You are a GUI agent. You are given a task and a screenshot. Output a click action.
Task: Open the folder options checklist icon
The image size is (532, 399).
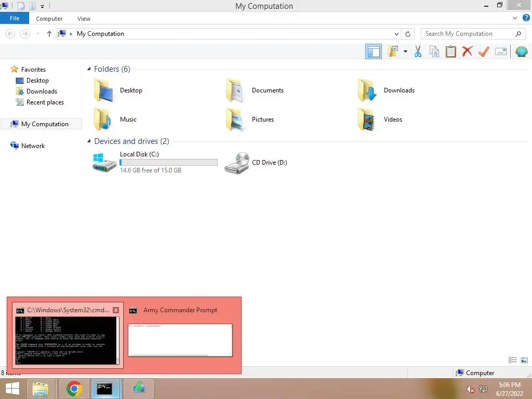[x=393, y=51]
